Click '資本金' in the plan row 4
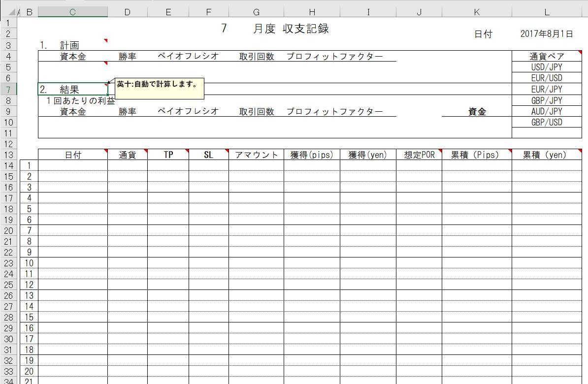Image resolution: width=588 pixels, height=384 pixels. (73, 56)
